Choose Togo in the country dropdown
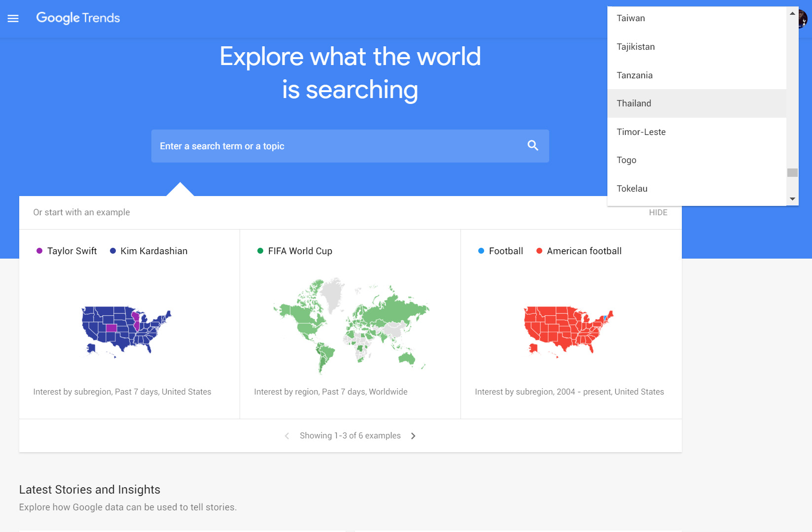The height and width of the screenshot is (532, 812). (626, 160)
